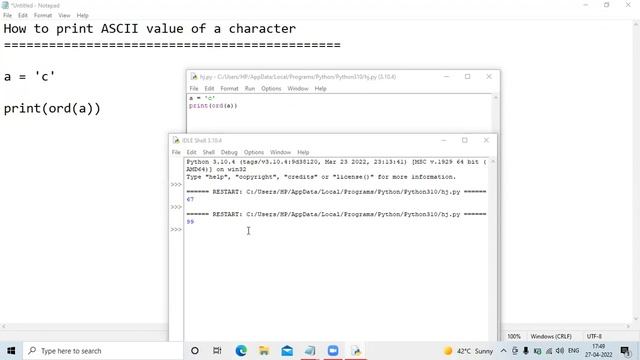Open Task View on the taskbar
Viewport: 640px width, 360px height.
[x=217, y=351]
